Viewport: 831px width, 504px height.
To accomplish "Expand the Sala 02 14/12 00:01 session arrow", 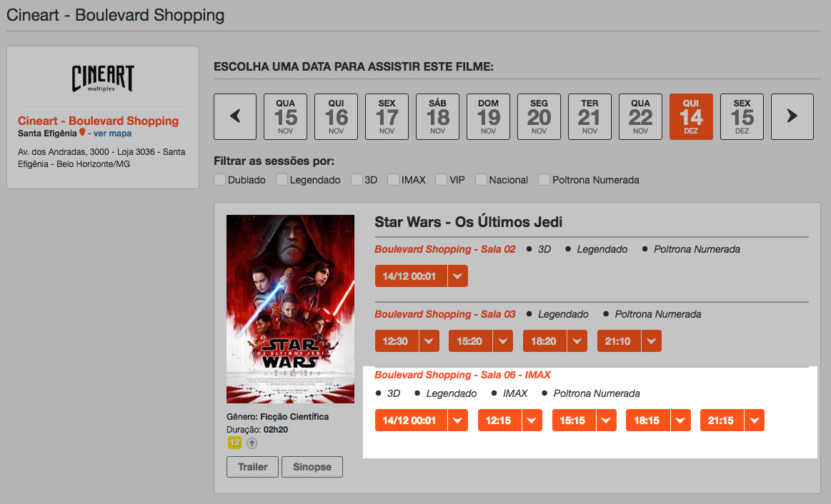I will tap(458, 276).
